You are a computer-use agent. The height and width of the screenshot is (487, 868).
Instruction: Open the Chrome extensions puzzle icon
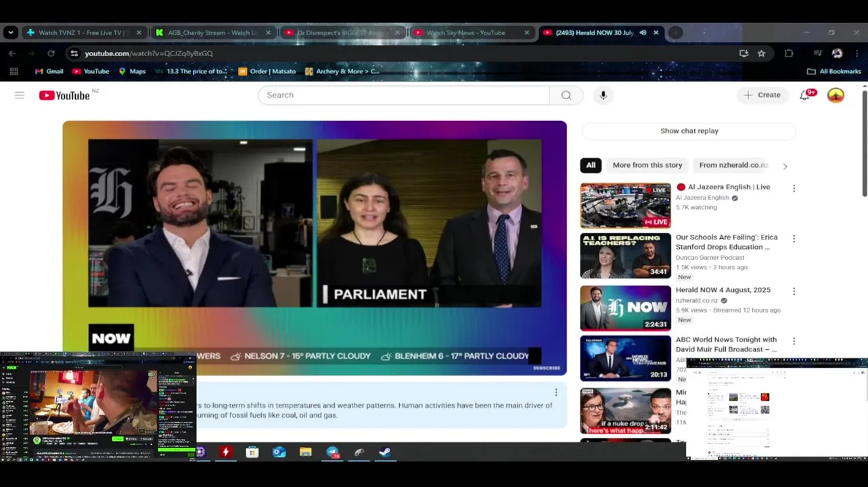pyautogui.click(x=789, y=53)
